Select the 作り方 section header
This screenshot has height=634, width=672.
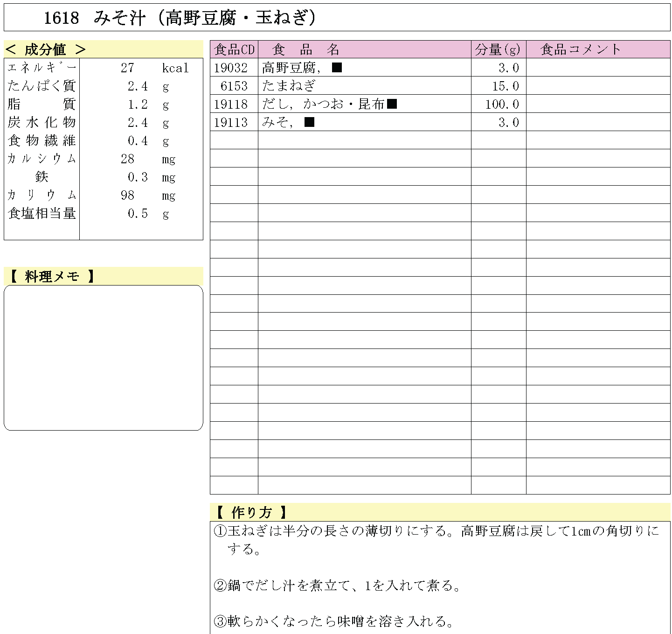[x=251, y=512]
